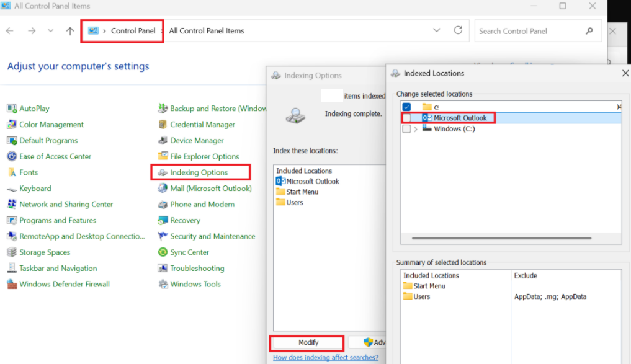
Task: Open File Explorer Options icon
Action: pyautogui.click(x=163, y=156)
